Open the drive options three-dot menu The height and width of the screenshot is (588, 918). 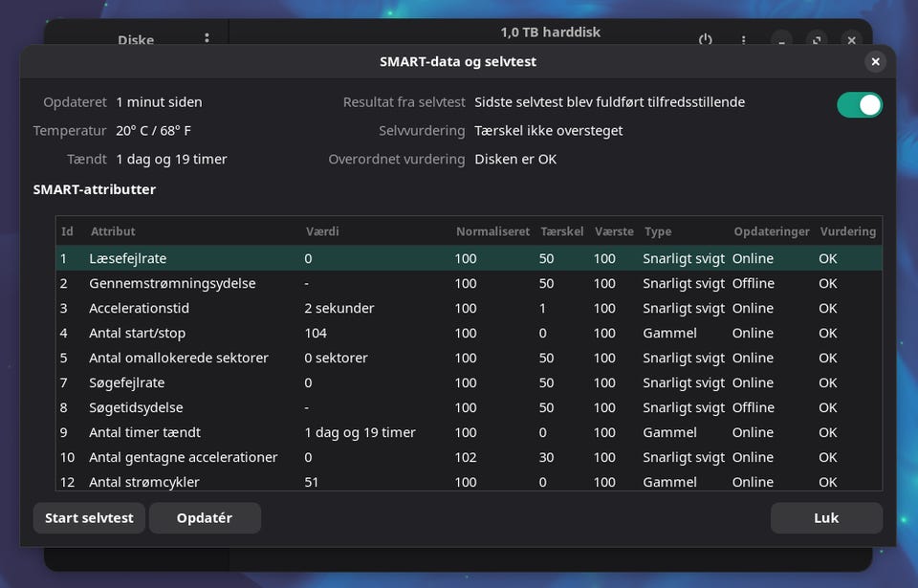point(744,40)
